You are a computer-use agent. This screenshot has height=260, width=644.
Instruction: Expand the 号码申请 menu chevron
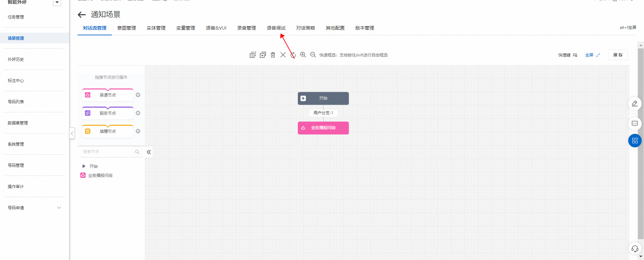pyautogui.click(x=59, y=208)
